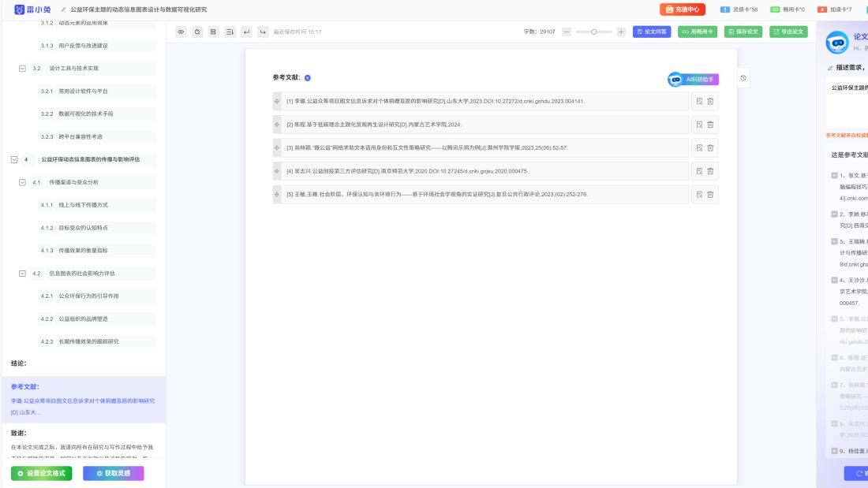The height and width of the screenshot is (488, 868).
Task: Save the paper with 保存论文
Action: coord(743,32)
